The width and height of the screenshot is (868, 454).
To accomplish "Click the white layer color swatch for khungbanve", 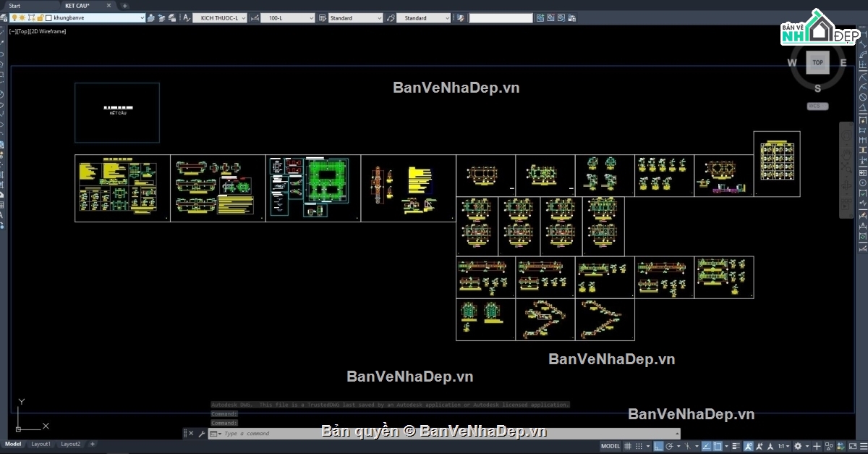I will coord(48,18).
